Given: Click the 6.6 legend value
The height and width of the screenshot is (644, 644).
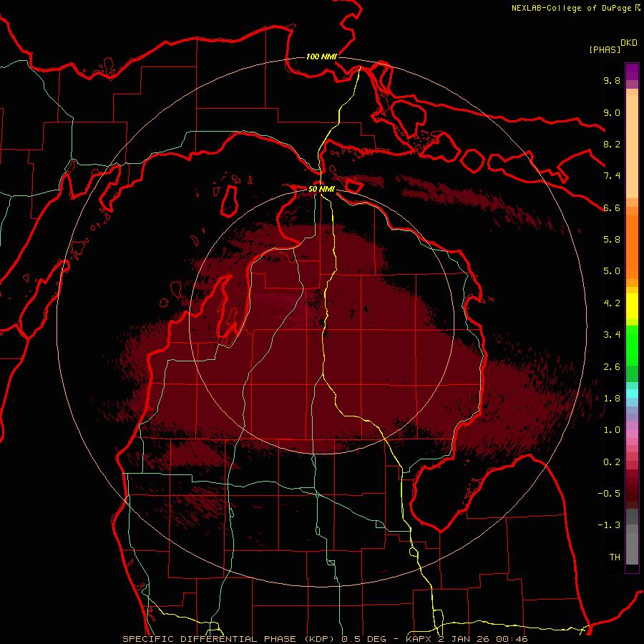Looking at the screenshot, I should tap(612, 208).
